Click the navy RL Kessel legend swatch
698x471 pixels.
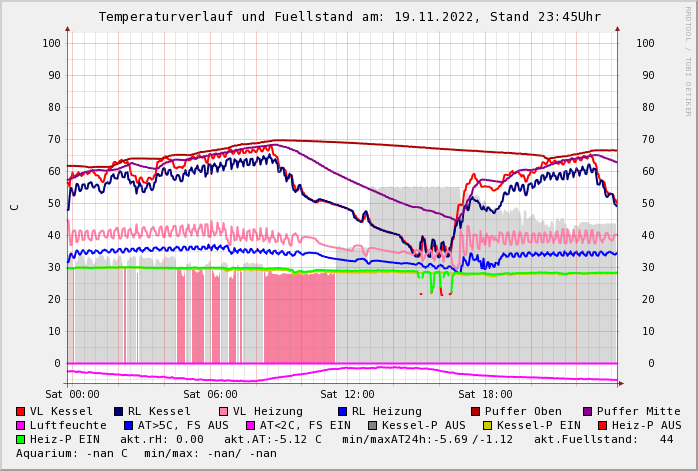(119, 411)
